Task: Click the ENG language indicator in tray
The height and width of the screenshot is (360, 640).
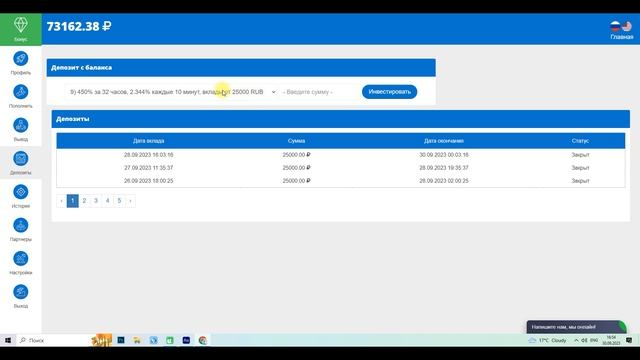Action: coord(594,340)
